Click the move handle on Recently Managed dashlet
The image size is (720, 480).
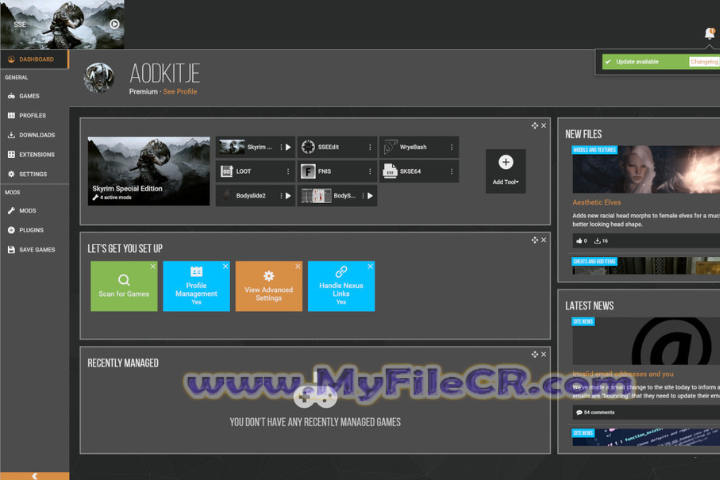[x=534, y=354]
